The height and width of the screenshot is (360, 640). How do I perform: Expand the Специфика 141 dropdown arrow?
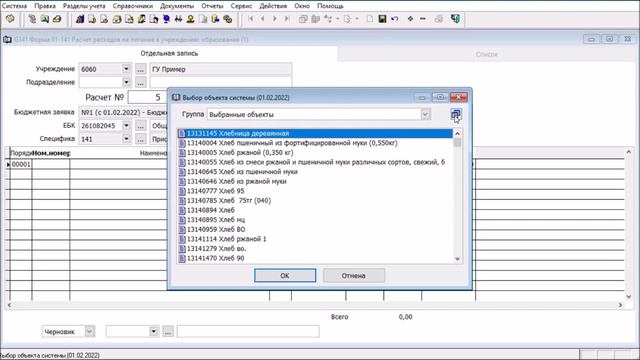tap(126, 139)
